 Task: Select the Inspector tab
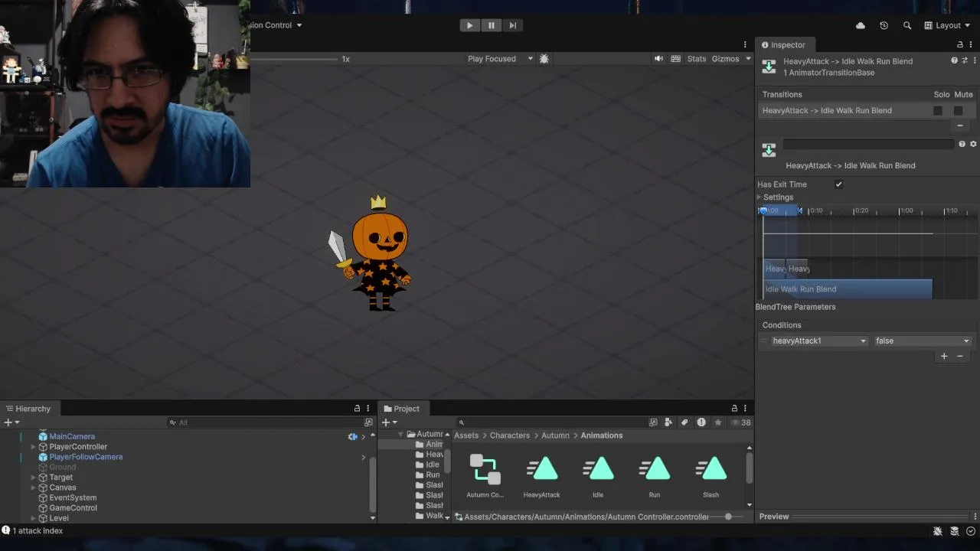click(x=783, y=45)
